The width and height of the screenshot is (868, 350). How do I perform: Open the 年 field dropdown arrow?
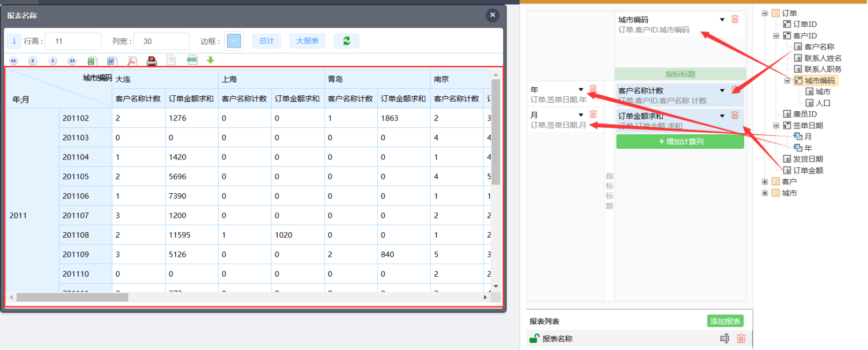tap(581, 89)
